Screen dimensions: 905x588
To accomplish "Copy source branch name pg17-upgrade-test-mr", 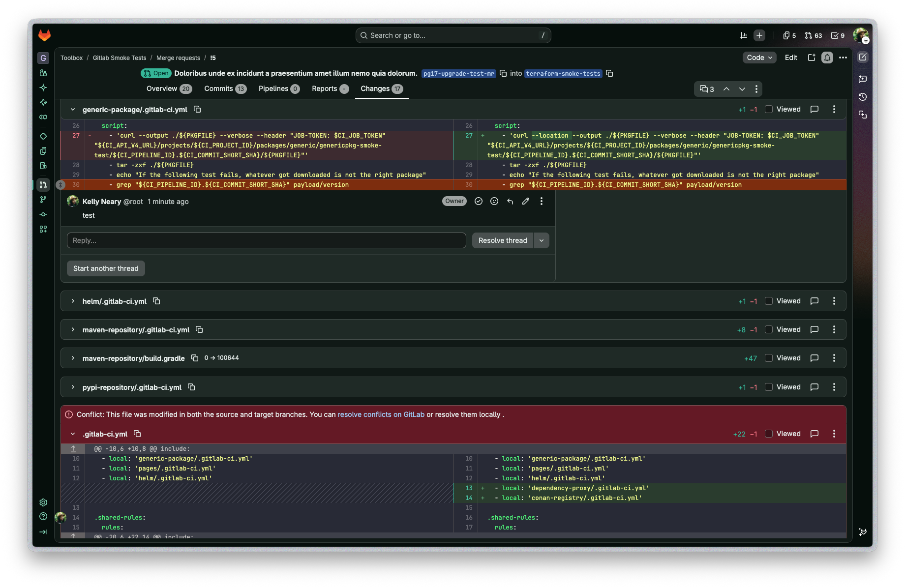I will pos(503,73).
